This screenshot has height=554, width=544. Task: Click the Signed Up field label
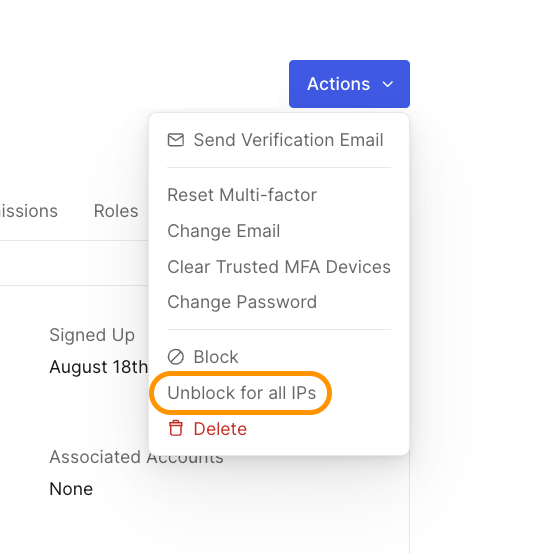(x=92, y=335)
